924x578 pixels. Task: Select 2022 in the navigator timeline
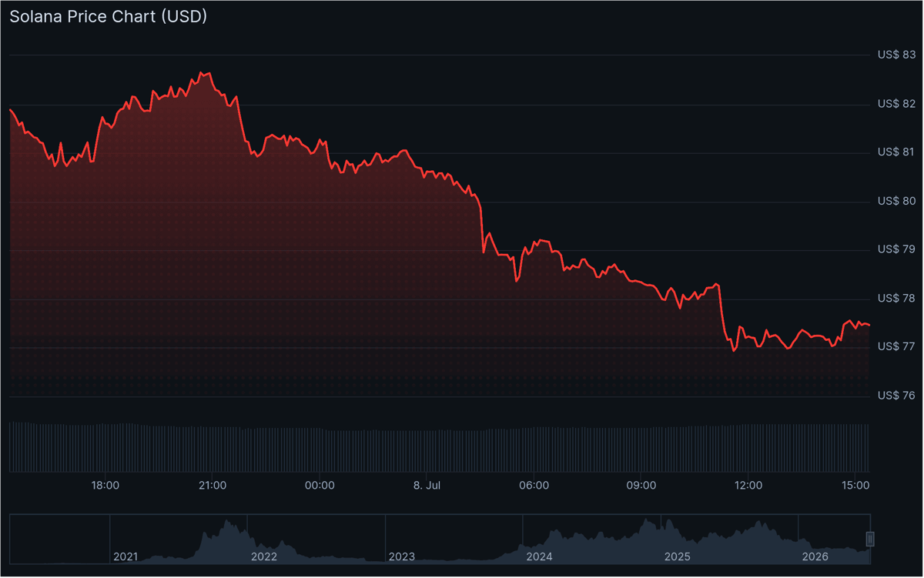(x=263, y=556)
